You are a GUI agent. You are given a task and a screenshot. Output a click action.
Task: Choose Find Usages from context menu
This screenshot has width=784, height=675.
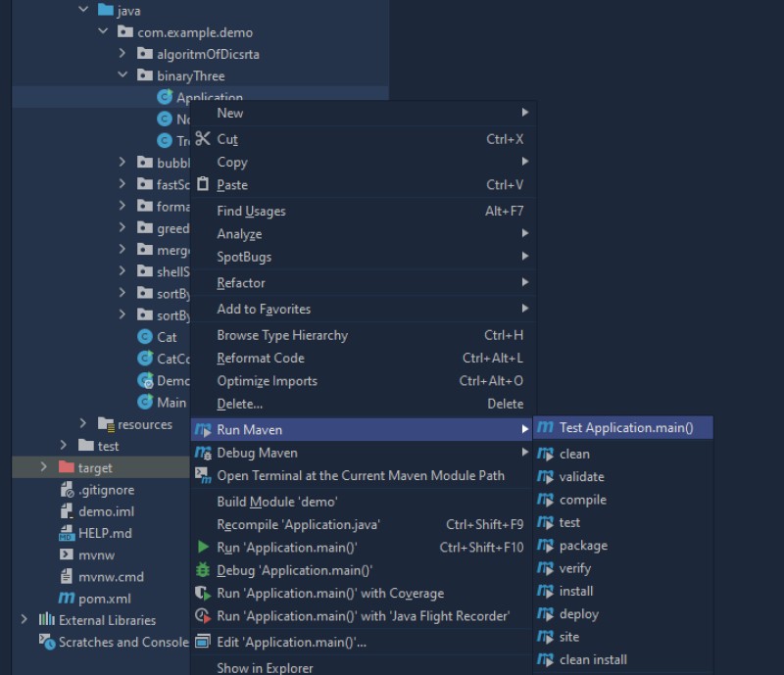[x=251, y=211]
